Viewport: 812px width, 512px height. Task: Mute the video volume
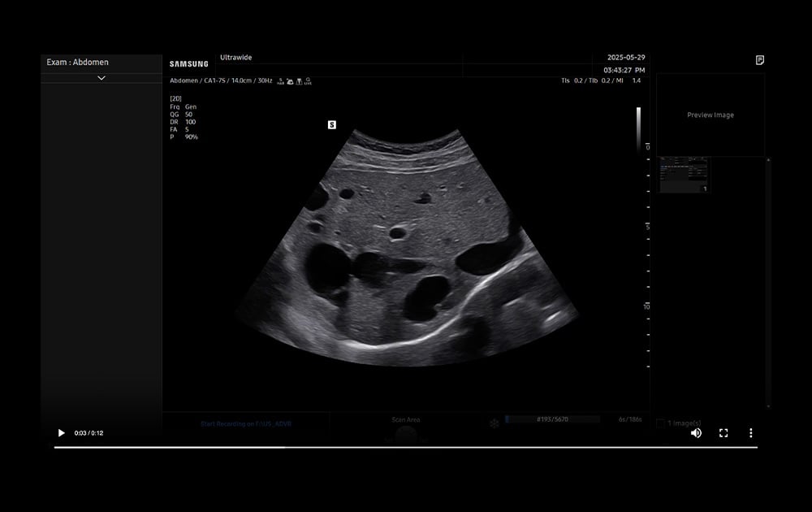tap(696, 433)
